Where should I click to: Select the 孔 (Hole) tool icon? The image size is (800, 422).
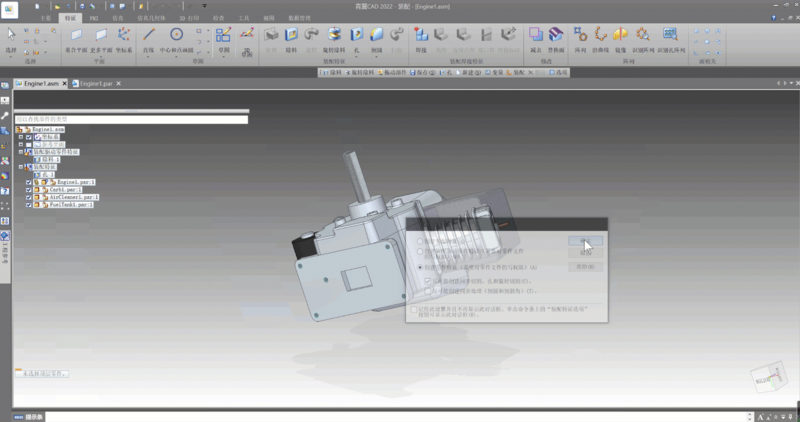pos(355,36)
